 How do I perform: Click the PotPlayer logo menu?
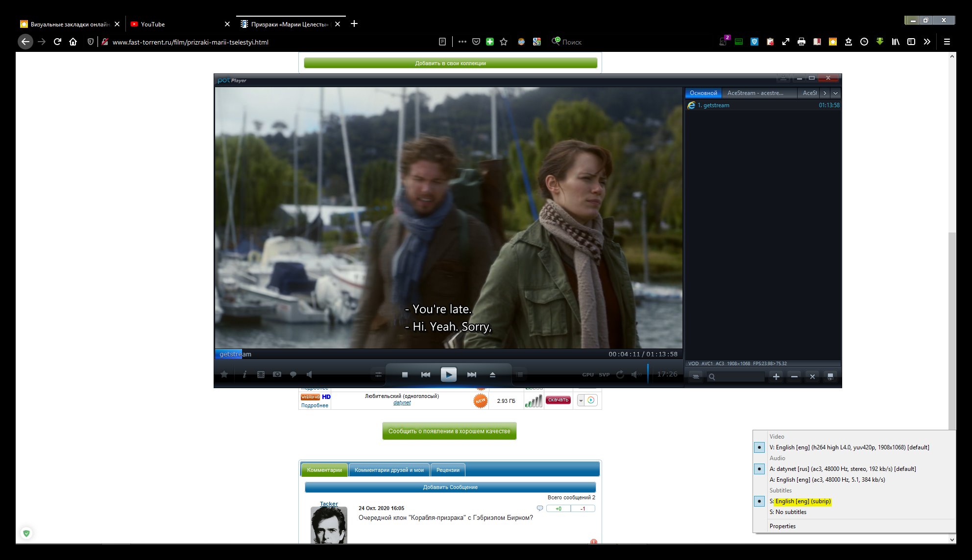tap(232, 80)
